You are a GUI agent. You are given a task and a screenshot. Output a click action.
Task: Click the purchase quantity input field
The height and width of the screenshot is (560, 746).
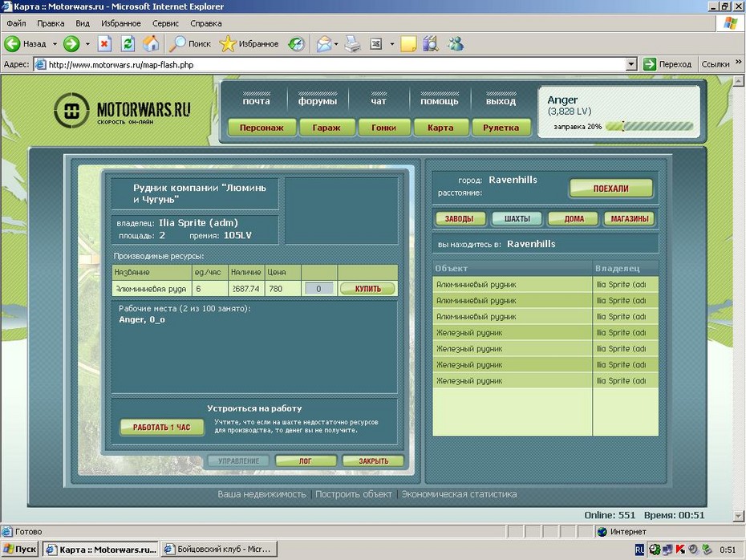(x=318, y=289)
